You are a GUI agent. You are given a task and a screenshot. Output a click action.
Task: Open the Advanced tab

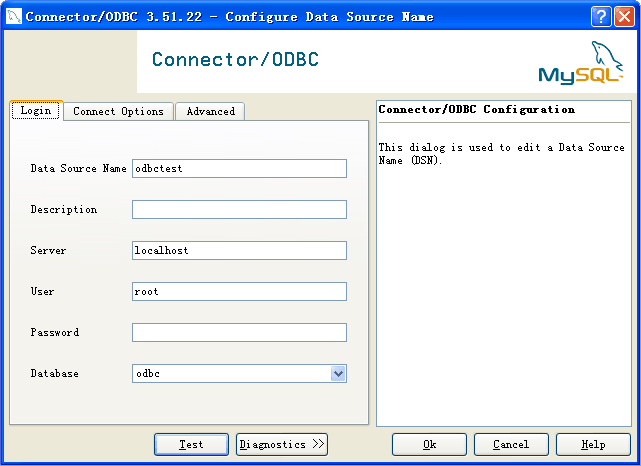[210, 111]
